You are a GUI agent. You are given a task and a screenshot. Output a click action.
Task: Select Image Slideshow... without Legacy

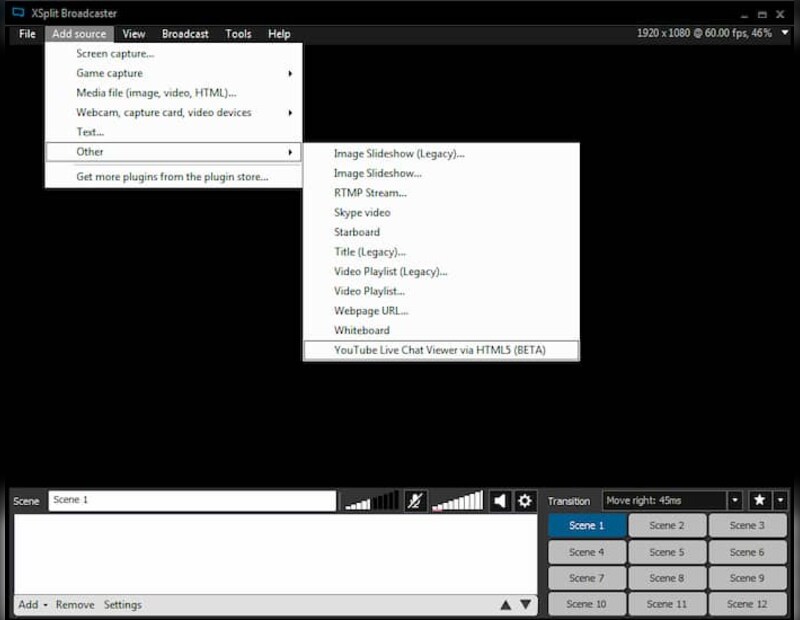click(x=441, y=173)
